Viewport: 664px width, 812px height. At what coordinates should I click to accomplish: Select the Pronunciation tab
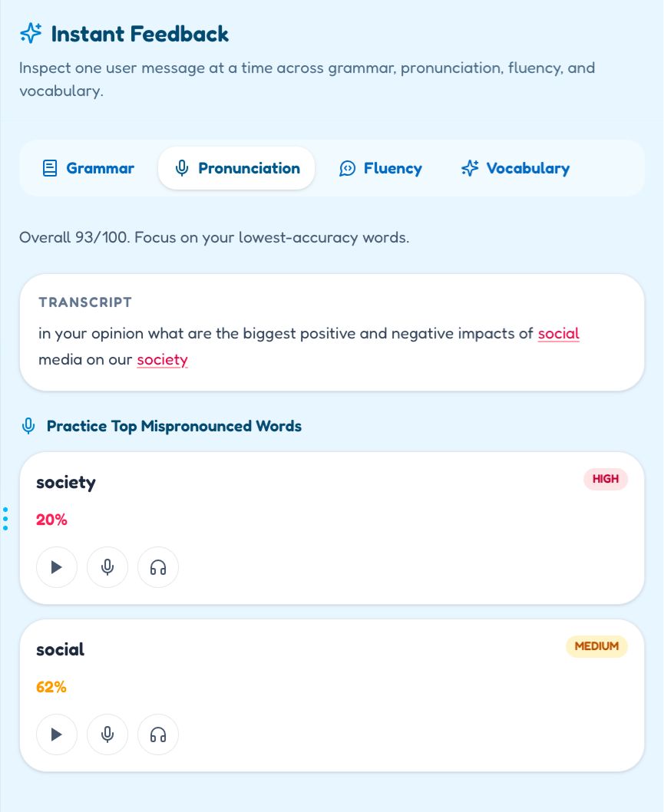(236, 168)
